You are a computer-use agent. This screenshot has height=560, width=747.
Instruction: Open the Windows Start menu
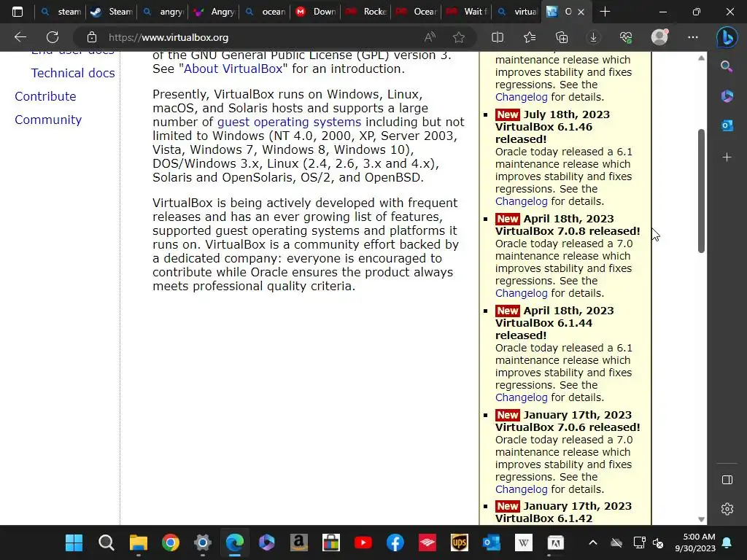coord(74,542)
